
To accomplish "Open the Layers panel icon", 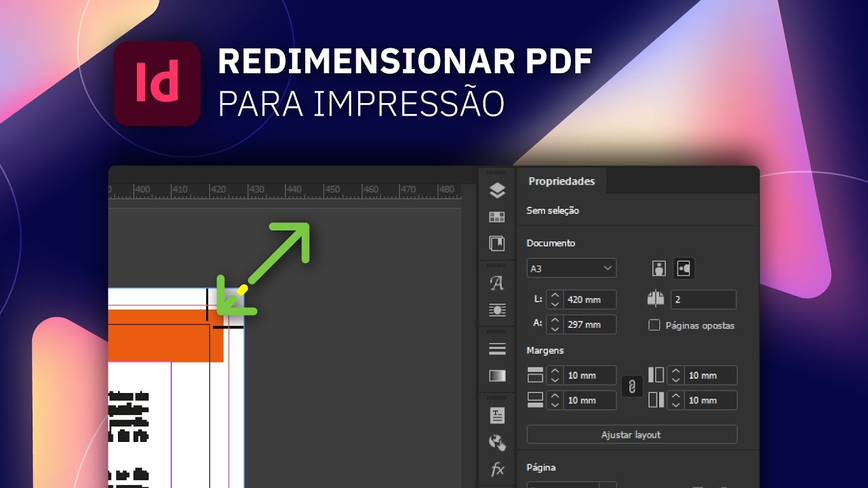I will tap(497, 191).
